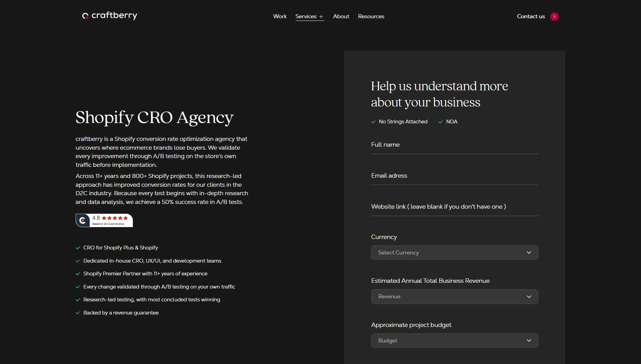
Task: Go to the About page
Action: pyautogui.click(x=341, y=16)
